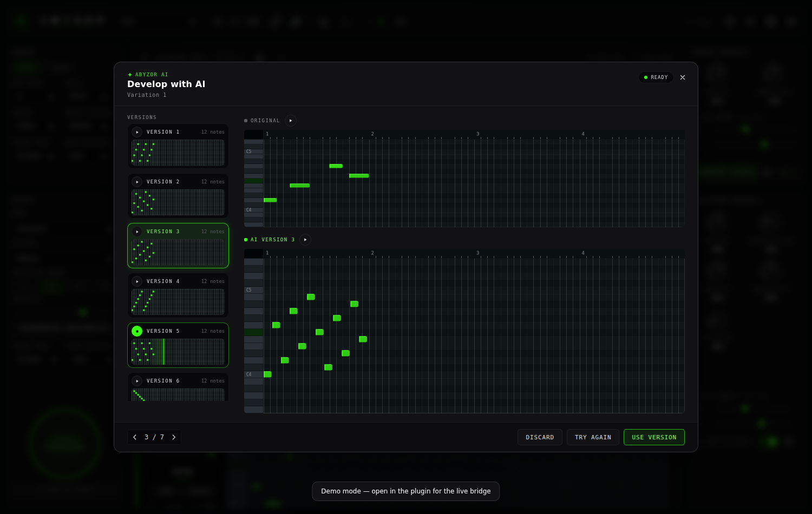Click the READY status badge
This screenshot has width=812, height=514.
656,77
